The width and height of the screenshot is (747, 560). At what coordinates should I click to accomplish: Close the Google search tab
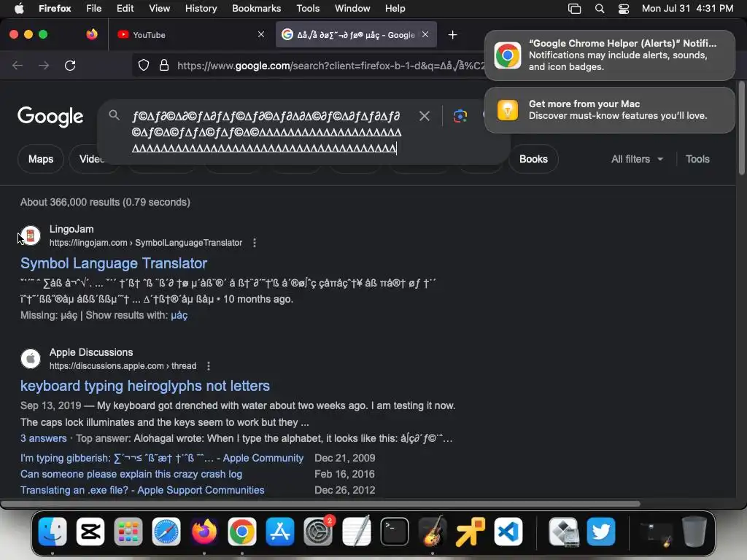point(425,34)
